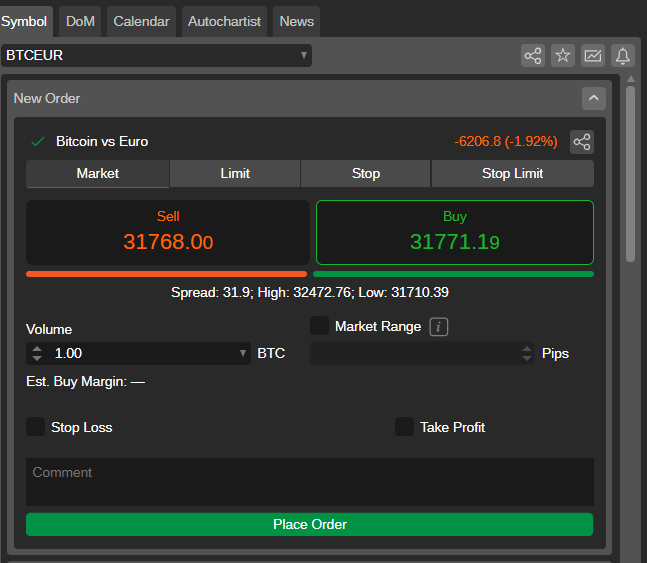Image resolution: width=647 pixels, height=563 pixels.
Task: Click the green checkmark beside Bitcoin vs Euro
Action: 38,142
